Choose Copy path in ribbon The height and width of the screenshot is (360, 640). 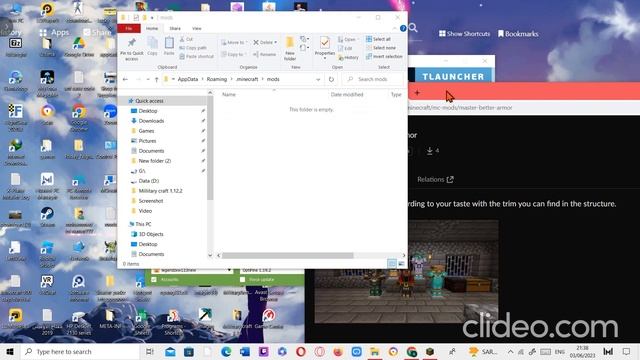point(193,48)
